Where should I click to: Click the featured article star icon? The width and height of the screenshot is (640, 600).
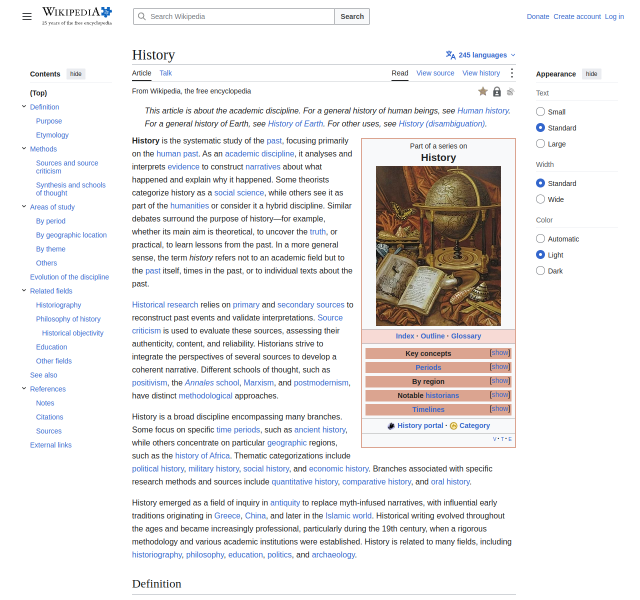pos(483,91)
